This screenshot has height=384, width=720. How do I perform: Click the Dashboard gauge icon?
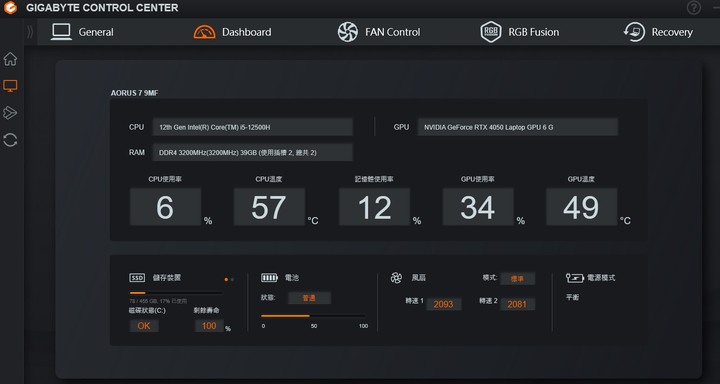pos(204,32)
